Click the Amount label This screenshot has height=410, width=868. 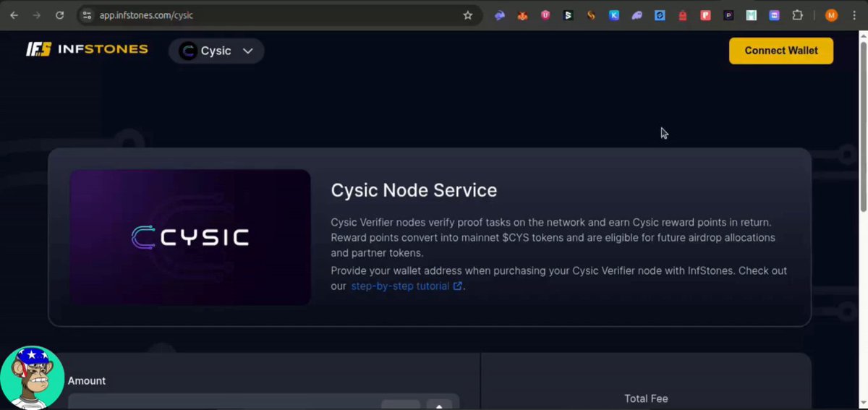pos(87,381)
